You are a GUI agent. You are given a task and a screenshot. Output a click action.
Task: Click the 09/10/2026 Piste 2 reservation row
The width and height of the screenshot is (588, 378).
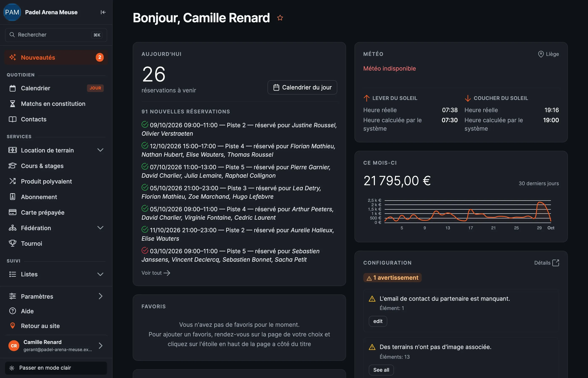pyautogui.click(x=239, y=129)
